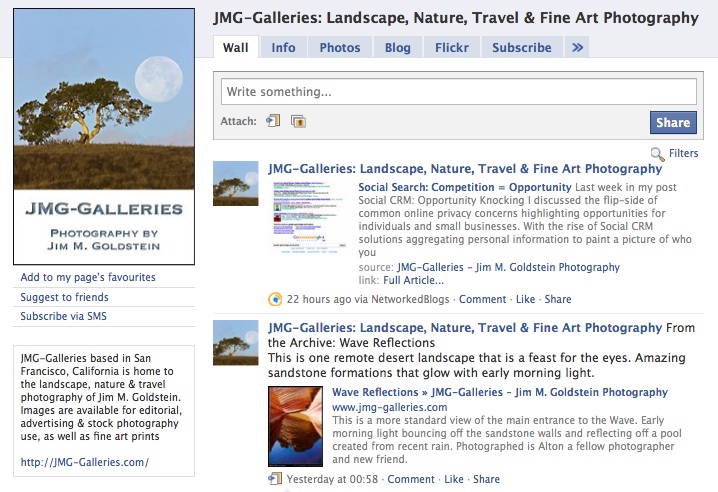Open the Wave Reflections photo thumbnail
The width and height of the screenshot is (718, 492).
[295, 426]
